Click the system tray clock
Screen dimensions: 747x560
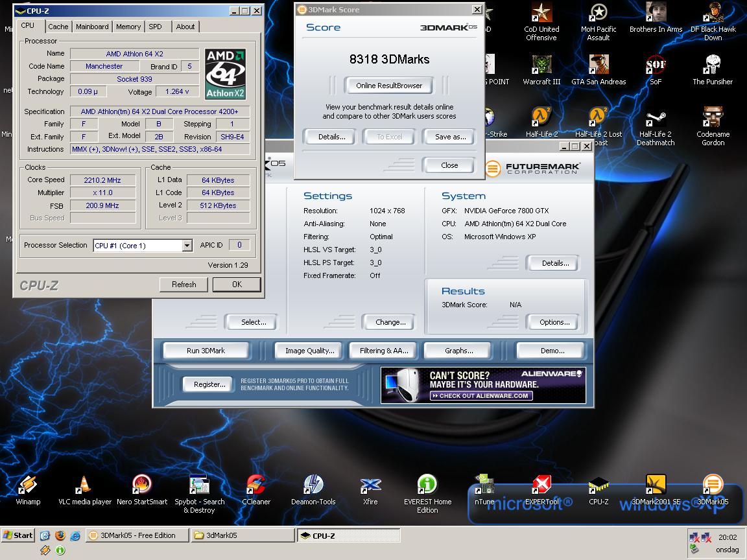[x=727, y=537]
